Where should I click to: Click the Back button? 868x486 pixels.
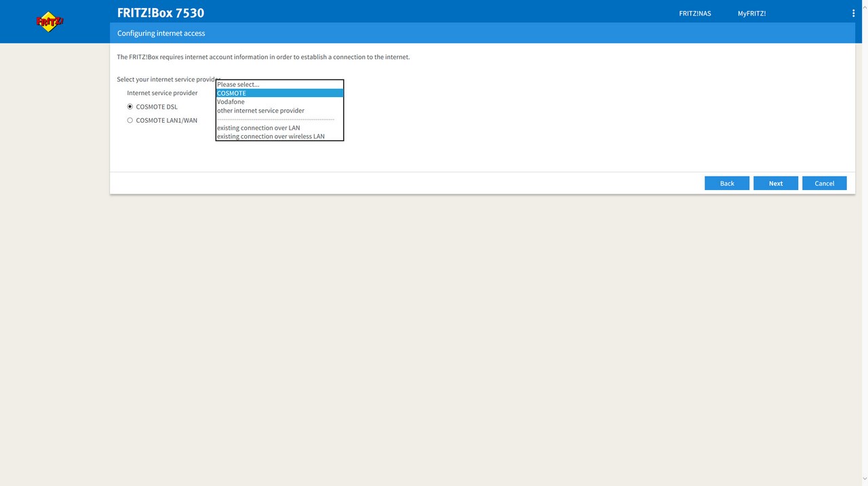[x=727, y=183]
